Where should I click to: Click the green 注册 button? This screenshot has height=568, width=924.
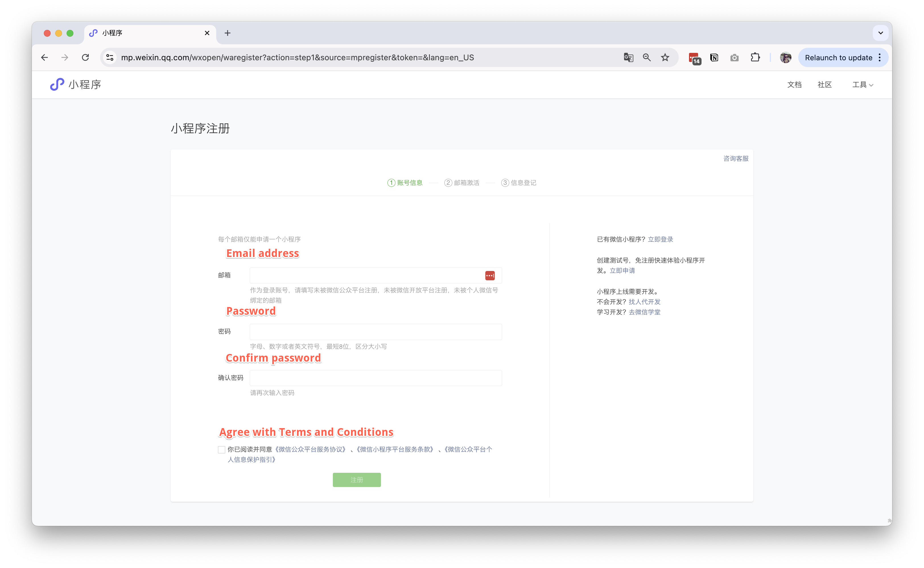point(356,480)
